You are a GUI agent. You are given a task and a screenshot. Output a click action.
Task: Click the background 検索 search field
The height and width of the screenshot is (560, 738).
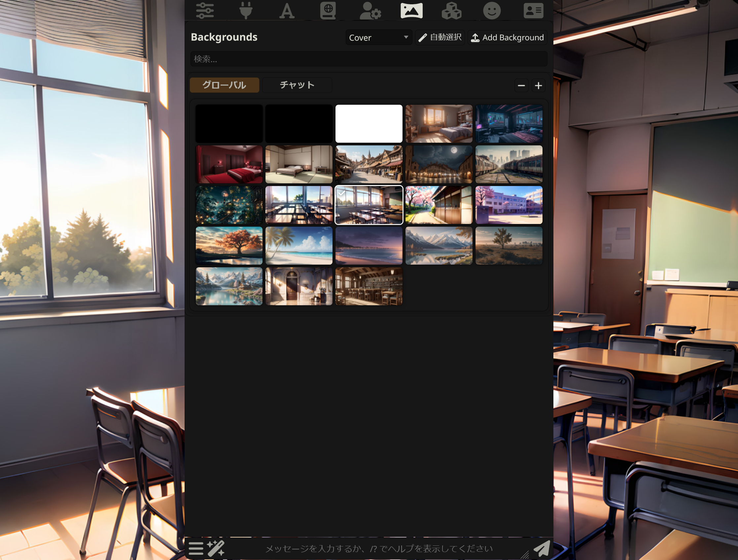pyautogui.click(x=368, y=59)
